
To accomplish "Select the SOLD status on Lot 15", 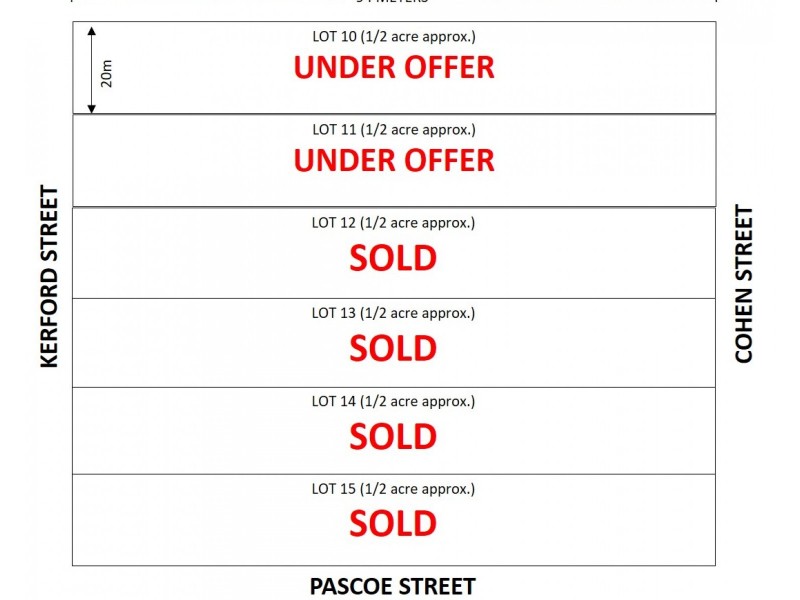I will point(393,523).
